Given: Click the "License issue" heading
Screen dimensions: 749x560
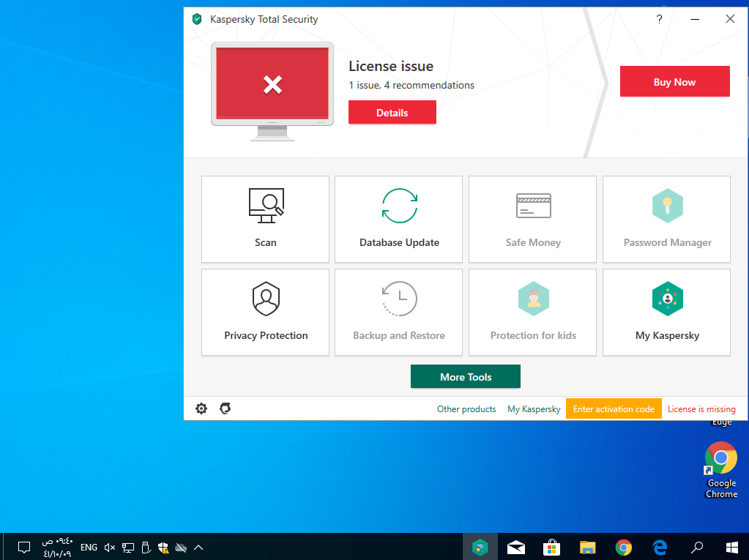Looking at the screenshot, I should [x=391, y=66].
